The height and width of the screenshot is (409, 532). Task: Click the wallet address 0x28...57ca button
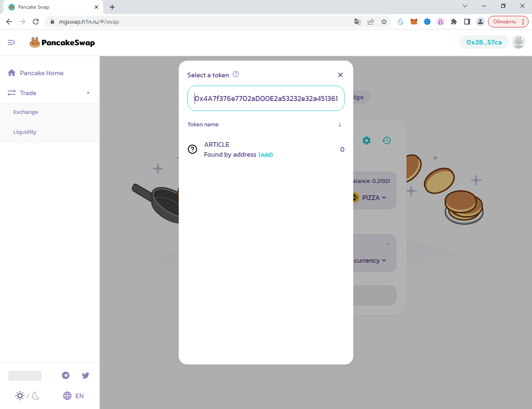(484, 42)
